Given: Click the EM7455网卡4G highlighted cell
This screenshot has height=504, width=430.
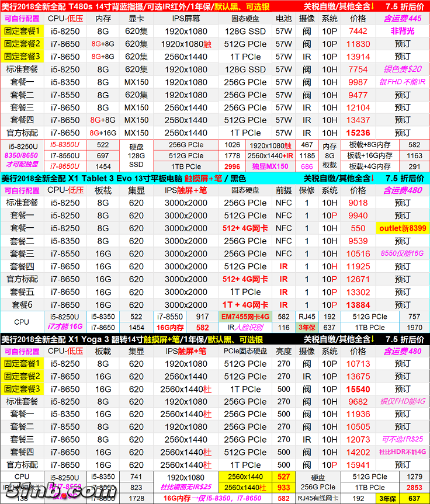Looking at the screenshot, I should click(x=245, y=317).
